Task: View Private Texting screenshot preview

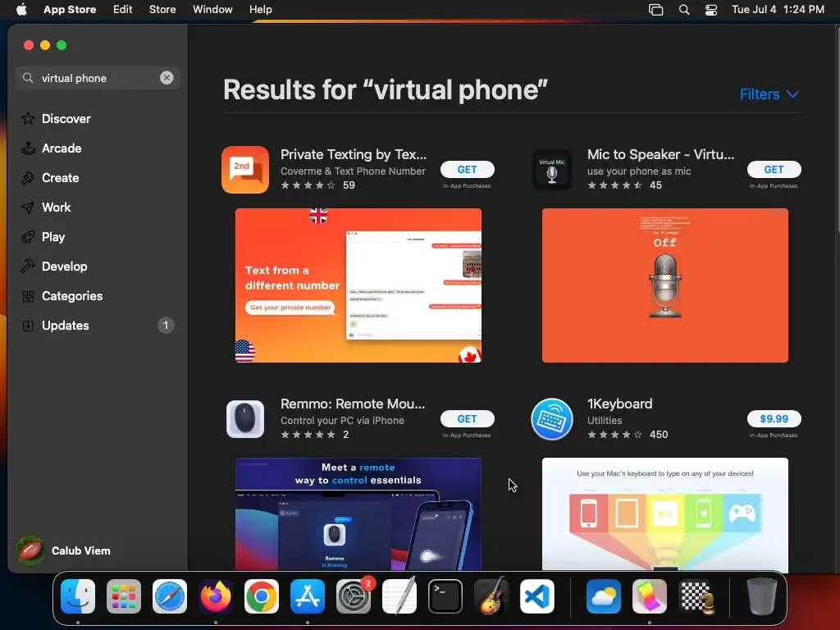Action: coord(358,285)
